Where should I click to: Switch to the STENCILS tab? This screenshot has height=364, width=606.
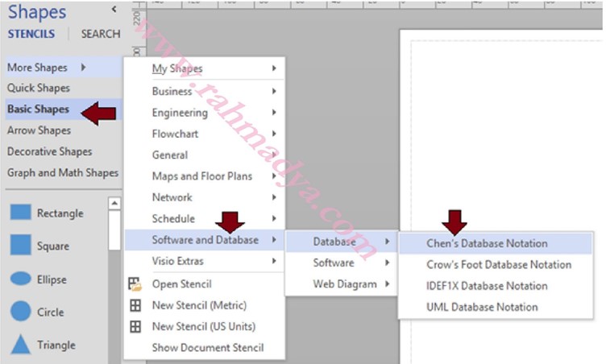coord(31,34)
